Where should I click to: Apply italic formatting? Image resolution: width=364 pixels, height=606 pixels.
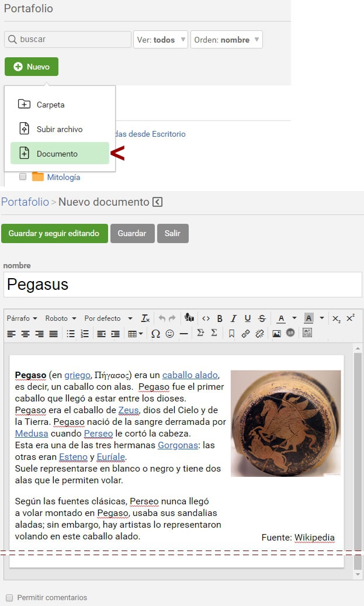coord(234,318)
